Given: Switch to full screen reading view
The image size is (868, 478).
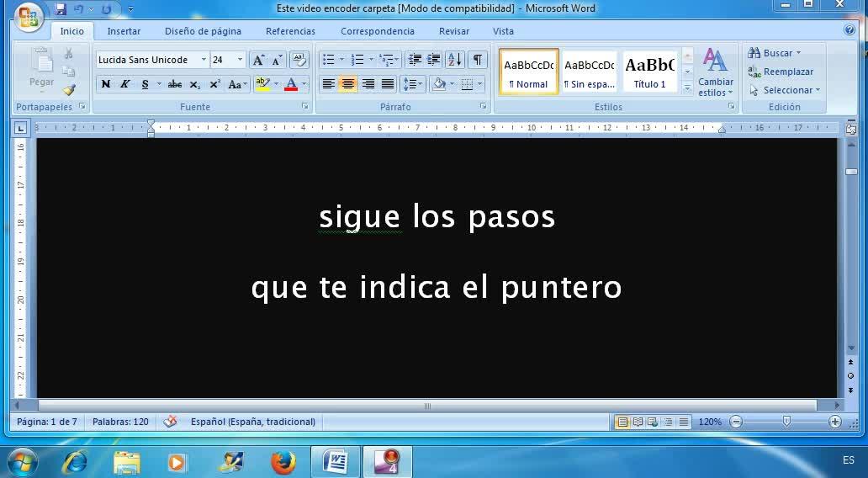Looking at the screenshot, I should click(638, 422).
